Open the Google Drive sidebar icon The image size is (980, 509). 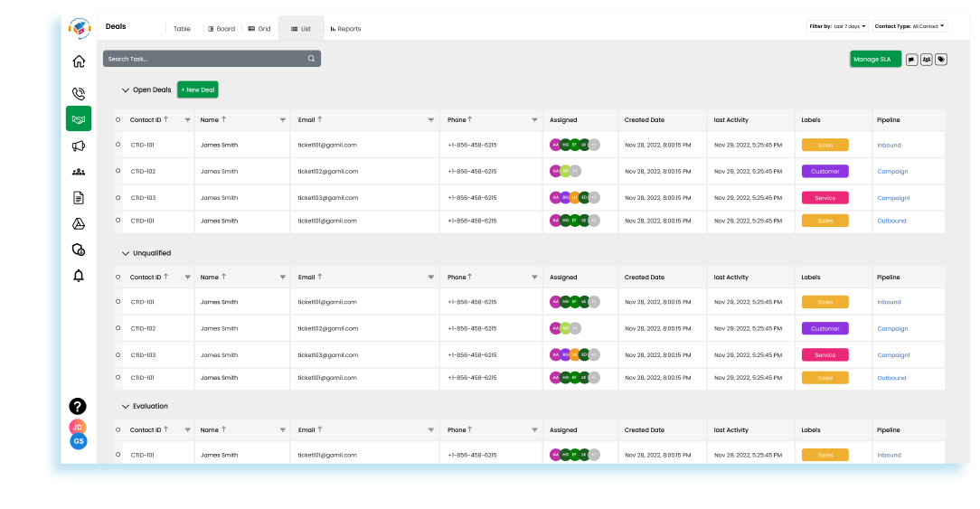(79, 223)
